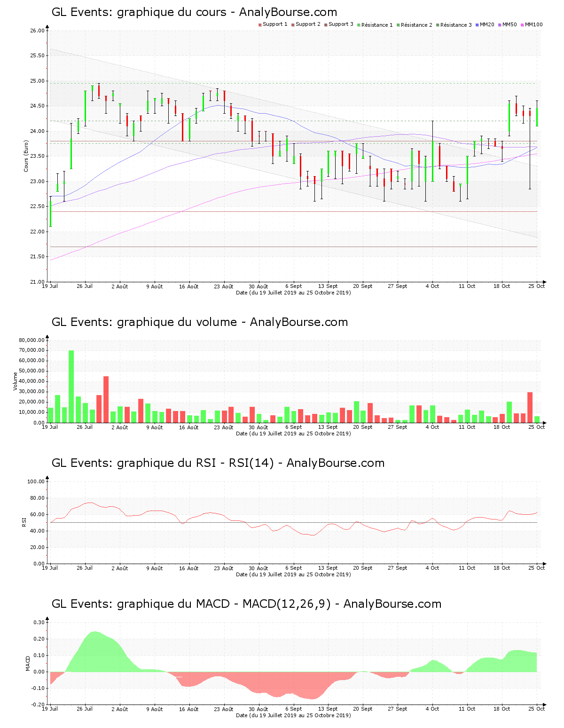
Task: Click the 'graphique du volume' chart title
Action: 200,322
